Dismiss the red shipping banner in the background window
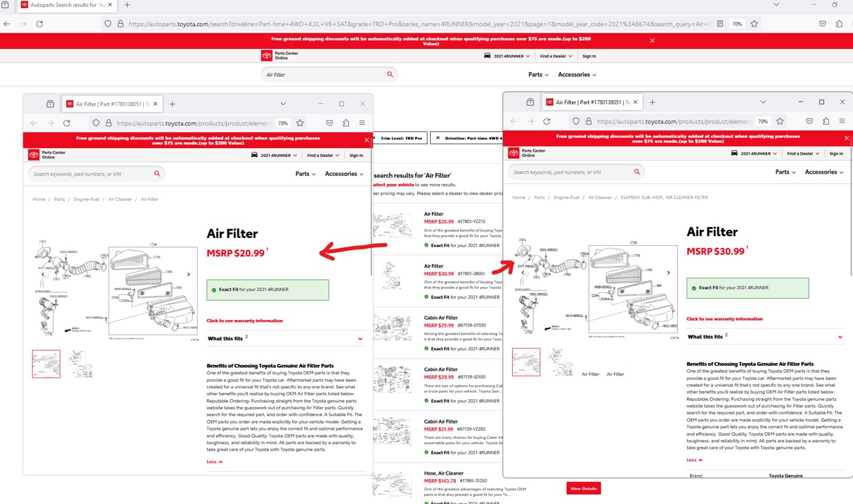The height and width of the screenshot is (504, 853). tap(652, 41)
